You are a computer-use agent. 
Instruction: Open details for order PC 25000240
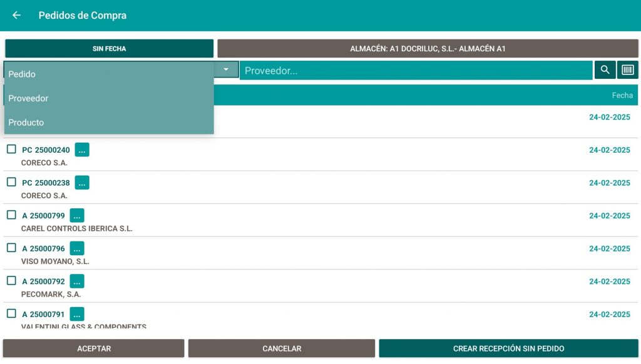pos(82,149)
